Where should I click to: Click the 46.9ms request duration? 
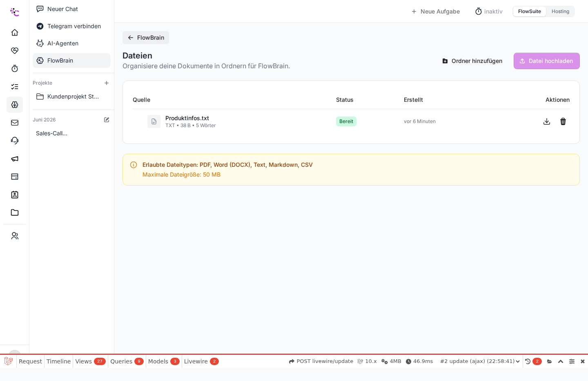click(x=419, y=361)
